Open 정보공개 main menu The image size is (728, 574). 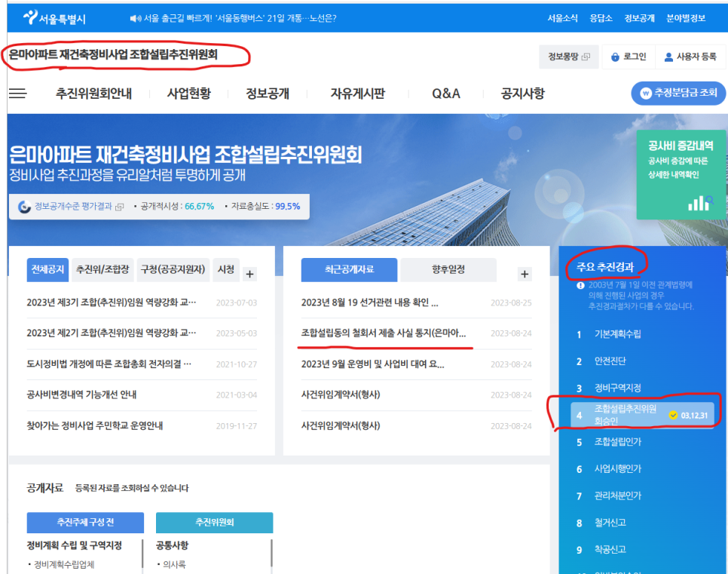pos(268,94)
